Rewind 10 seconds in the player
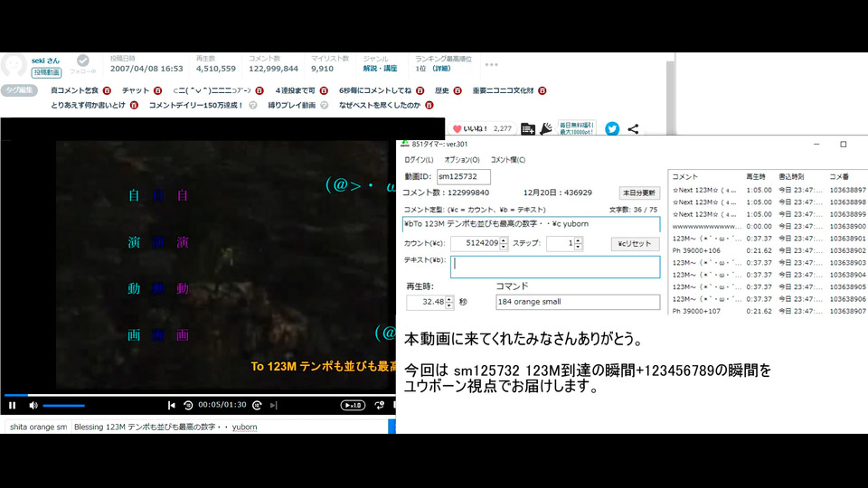 [188, 406]
